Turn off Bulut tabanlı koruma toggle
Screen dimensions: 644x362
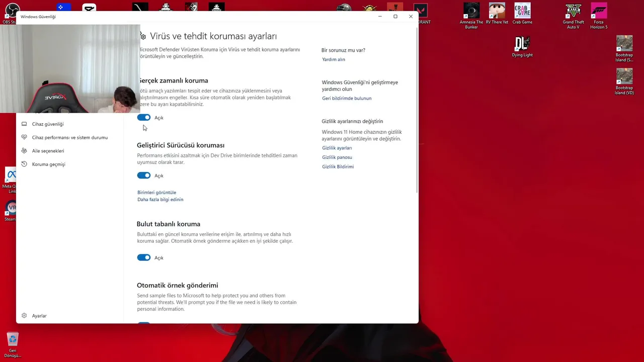144,257
